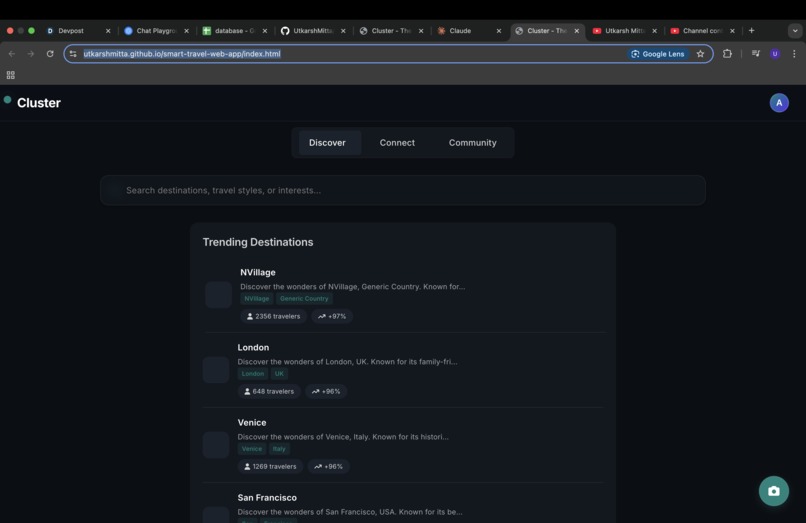Viewport: 806px width, 523px height.
Task: Open the NVillage destination title
Action: (x=258, y=273)
